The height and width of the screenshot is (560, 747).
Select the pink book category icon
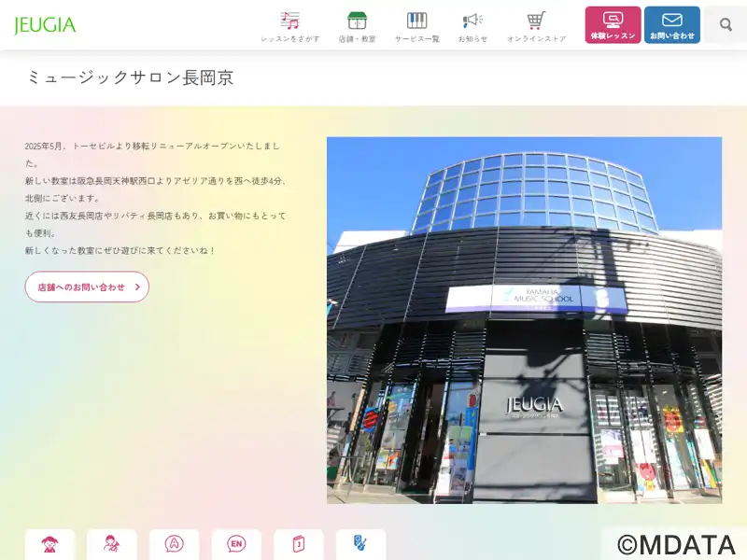coord(299,544)
